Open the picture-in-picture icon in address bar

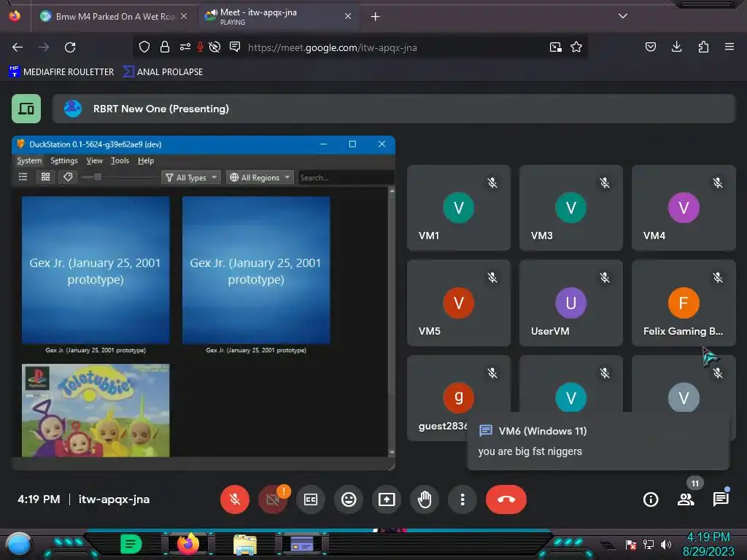(555, 47)
